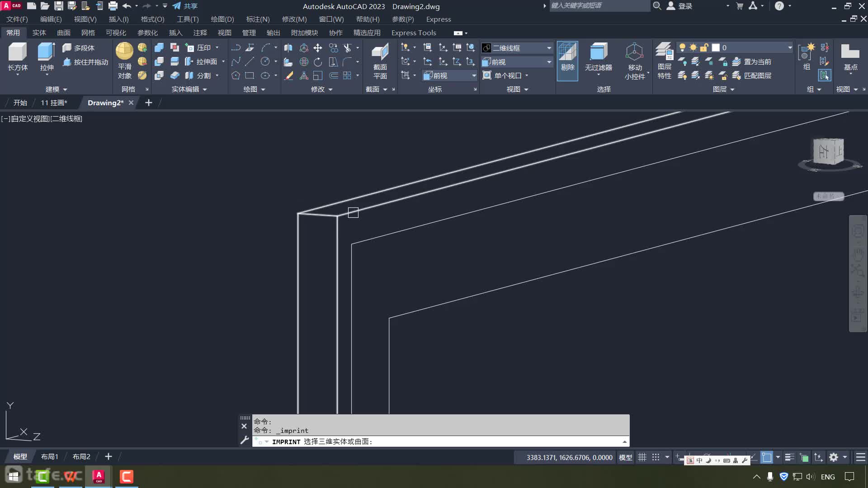
Task: Click the command line input field
Action: tap(441, 441)
